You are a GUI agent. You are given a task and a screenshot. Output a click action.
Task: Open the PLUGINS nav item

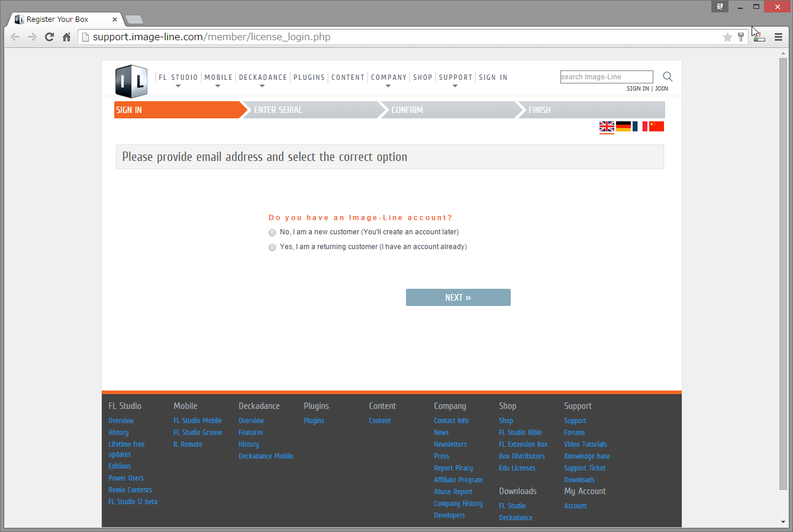(x=309, y=78)
